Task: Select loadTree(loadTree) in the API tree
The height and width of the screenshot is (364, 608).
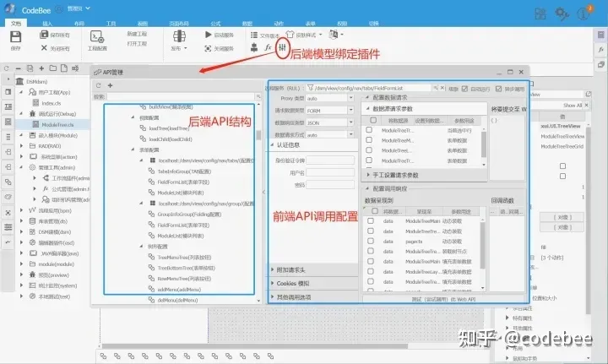Action: pos(168,128)
